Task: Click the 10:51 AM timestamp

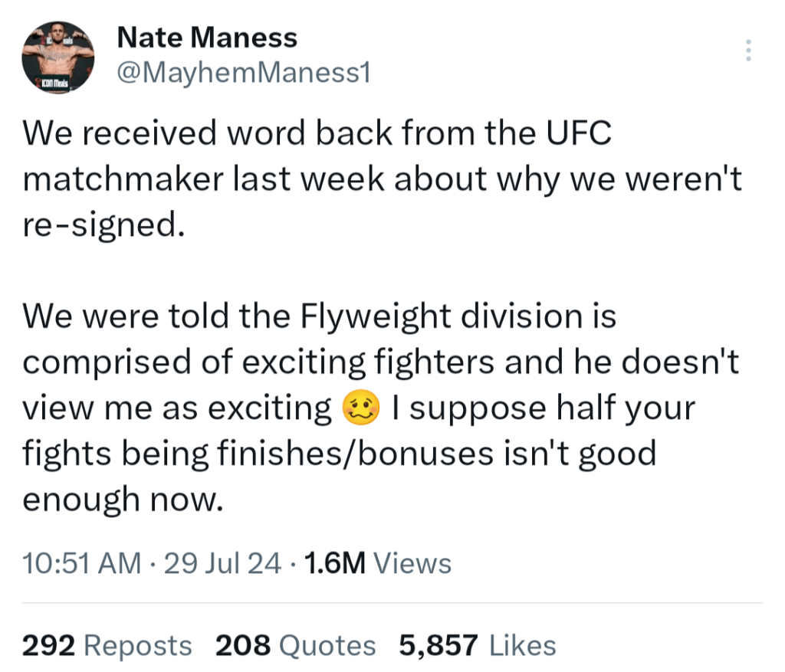Action: (82, 564)
